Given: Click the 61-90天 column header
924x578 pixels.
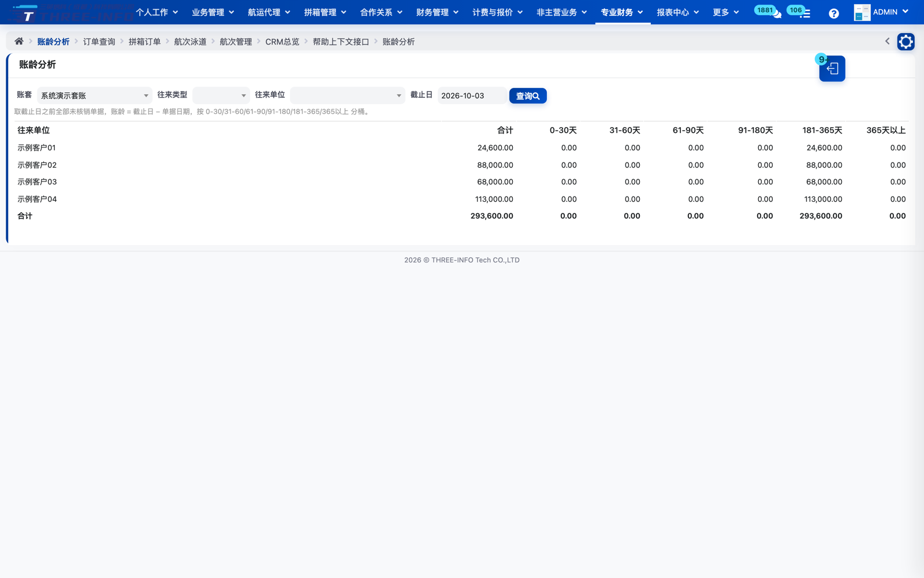Looking at the screenshot, I should pyautogui.click(x=688, y=130).
